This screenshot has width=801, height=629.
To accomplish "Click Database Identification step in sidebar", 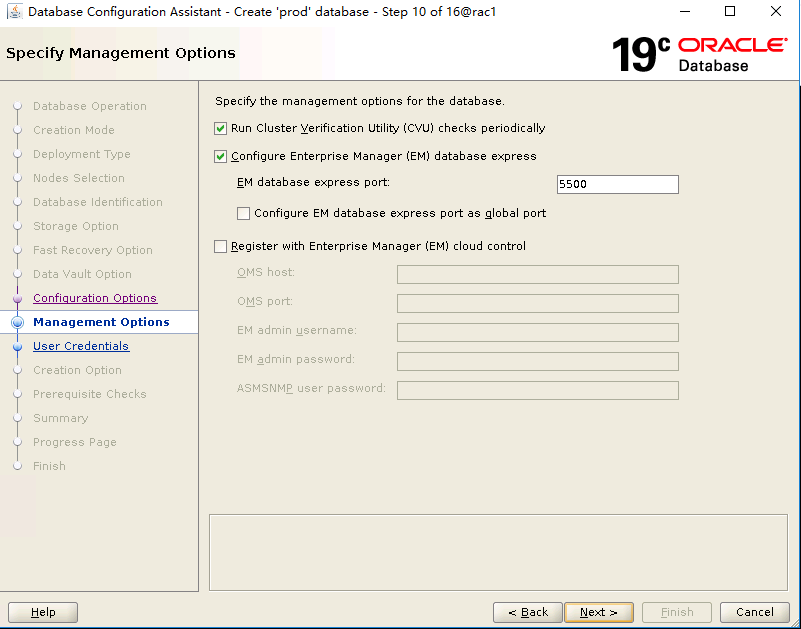I will point(98,202).
